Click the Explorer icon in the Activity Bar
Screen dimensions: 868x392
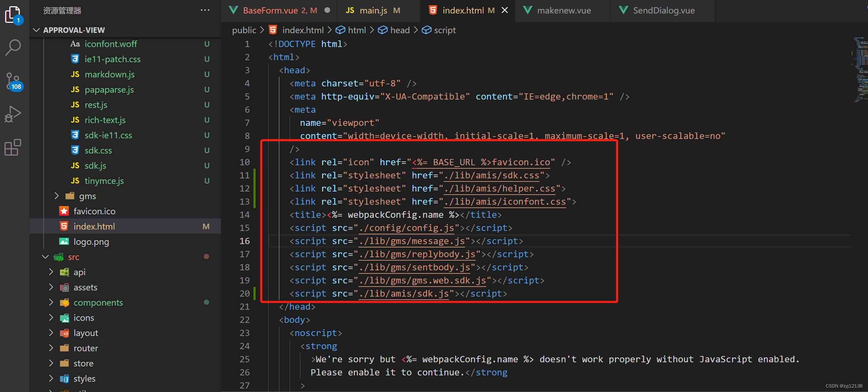tap(13, 15)
